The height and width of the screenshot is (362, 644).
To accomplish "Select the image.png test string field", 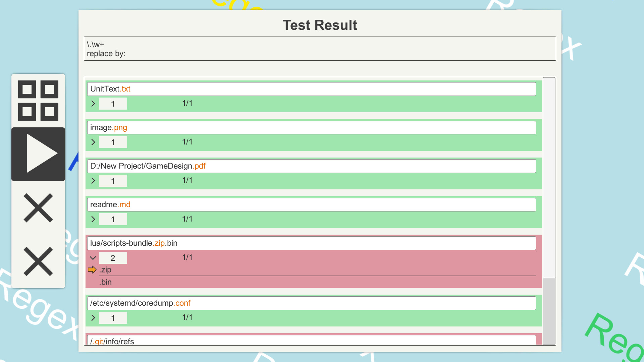I will coord(311,127).
